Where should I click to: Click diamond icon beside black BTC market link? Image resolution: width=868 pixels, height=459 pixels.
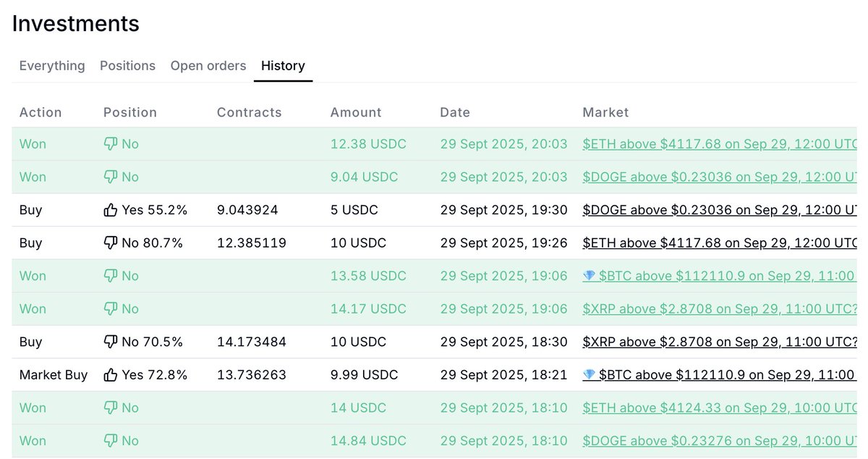click(x=590, y=375)
